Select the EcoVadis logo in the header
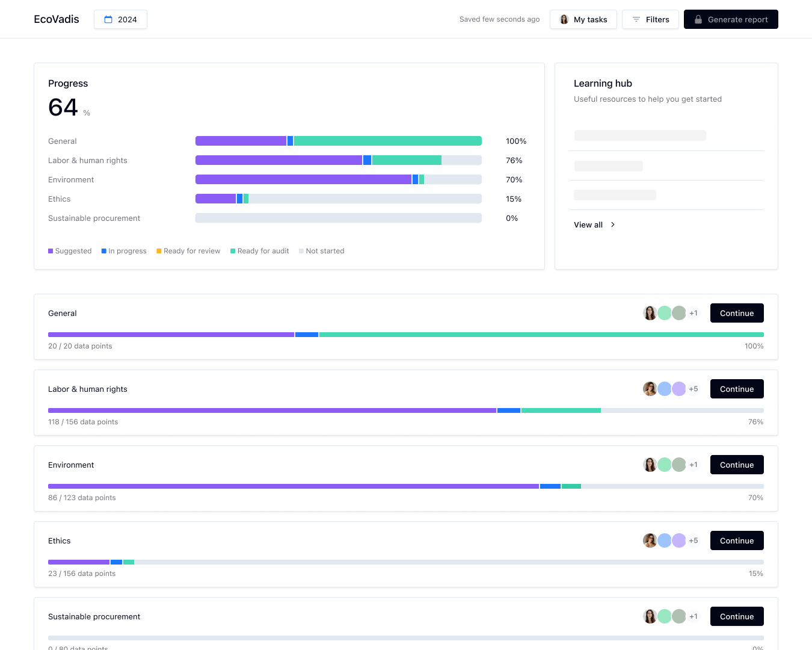The width and height of the screenshot is (812, 650). click(57, 19)
